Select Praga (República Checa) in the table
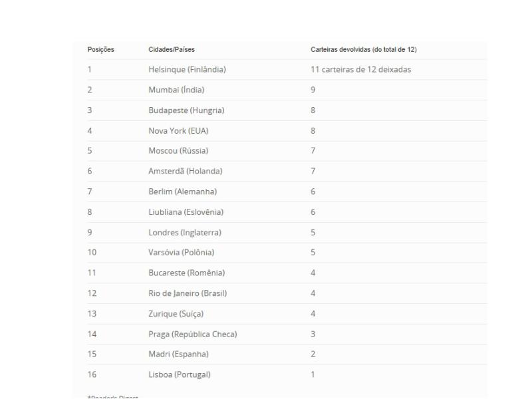This screenshot has width=532, height=399. click(x=192, y=334)
